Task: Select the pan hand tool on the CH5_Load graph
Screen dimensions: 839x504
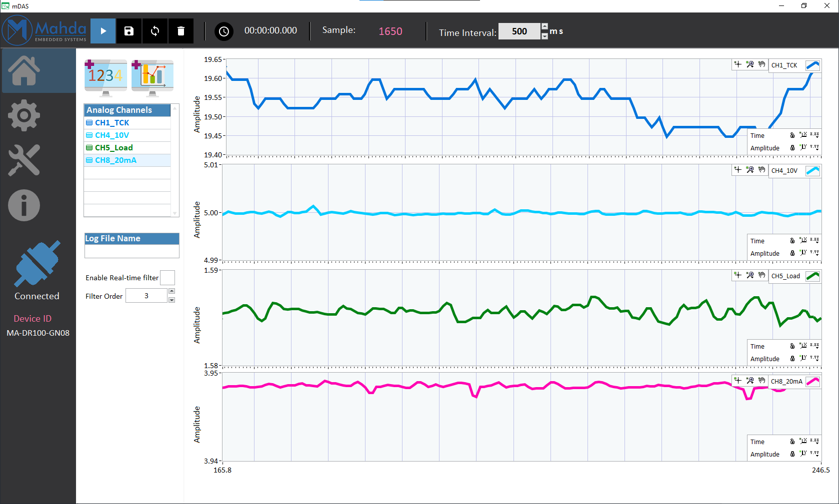Action: coord(761,275)
